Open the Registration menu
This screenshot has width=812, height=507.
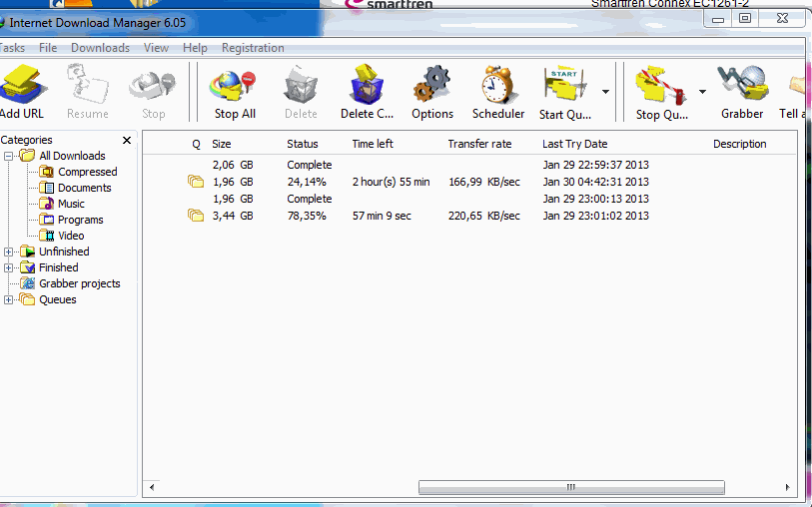pyautogui.click(x=253, y=48)
